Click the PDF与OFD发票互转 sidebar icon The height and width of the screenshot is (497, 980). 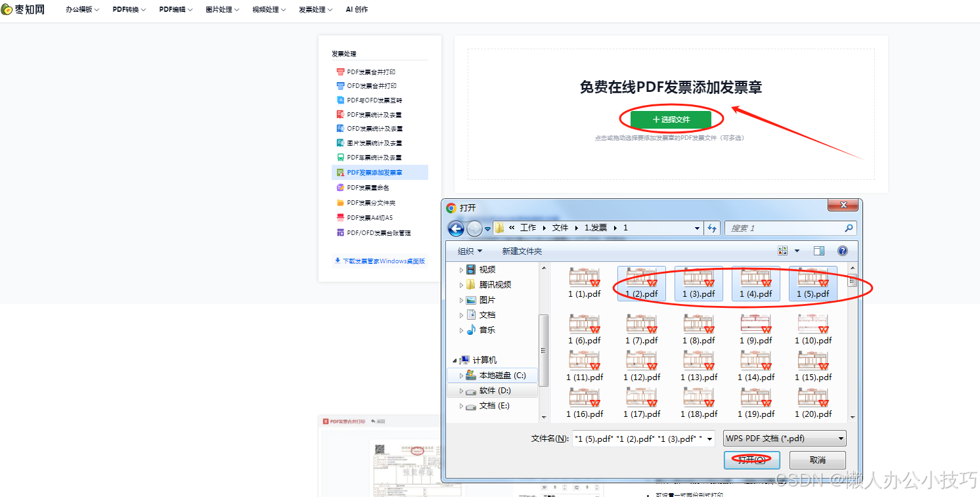click(x=340, y=100)
